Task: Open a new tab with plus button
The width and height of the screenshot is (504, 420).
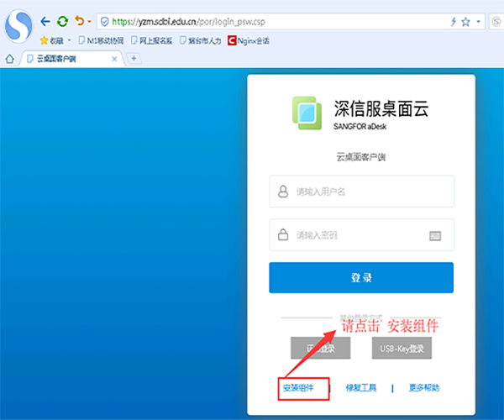Action: [x=134, y=58]
